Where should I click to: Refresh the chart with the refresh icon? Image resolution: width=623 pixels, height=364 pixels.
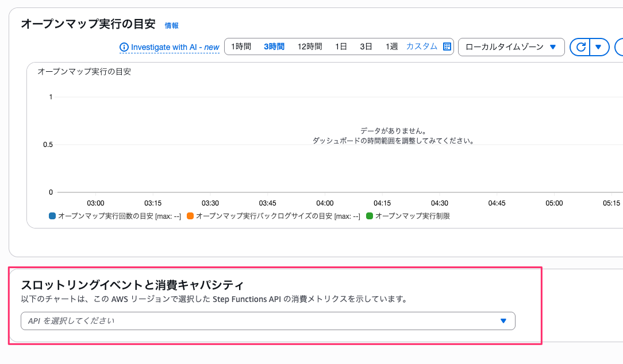(581, 47)
